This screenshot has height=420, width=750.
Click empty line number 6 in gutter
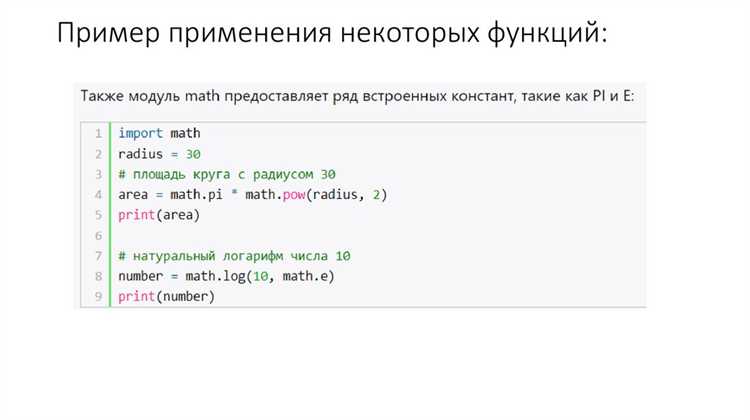tap(98, 235)
